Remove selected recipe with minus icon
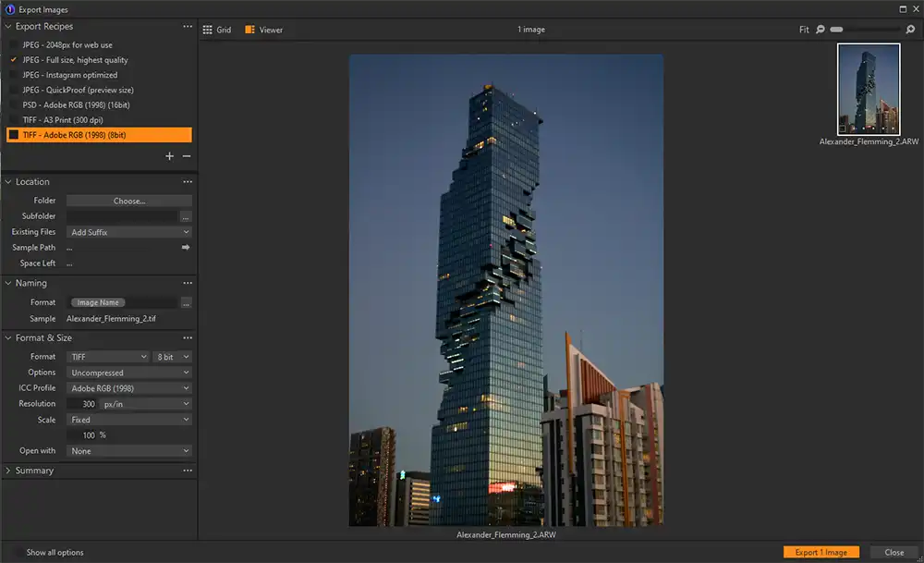Image resolution: width=924 pixels, height=563 pixels. (186, 156)
